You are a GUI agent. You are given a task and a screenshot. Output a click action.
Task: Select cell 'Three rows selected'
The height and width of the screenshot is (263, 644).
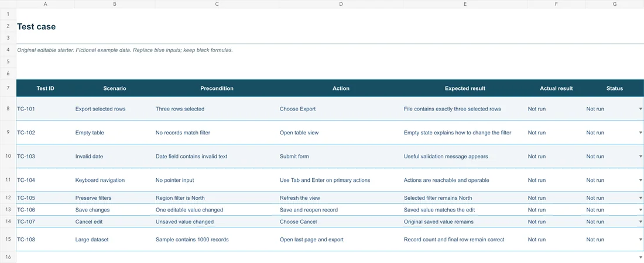tap(217, 109)
